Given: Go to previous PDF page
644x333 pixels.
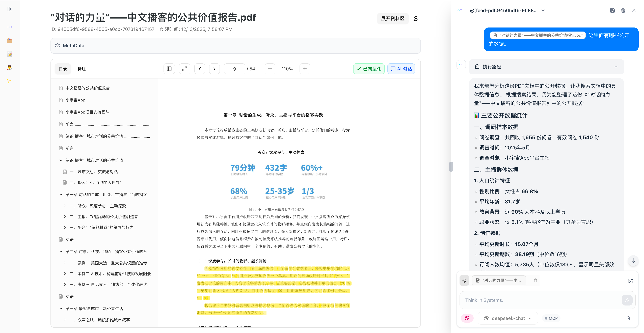Looking at the screenshot, I should pos(200,69).
